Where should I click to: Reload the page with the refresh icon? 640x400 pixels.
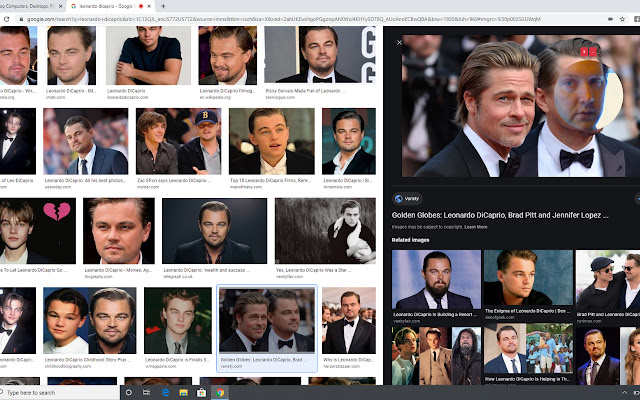click(7, 19)
